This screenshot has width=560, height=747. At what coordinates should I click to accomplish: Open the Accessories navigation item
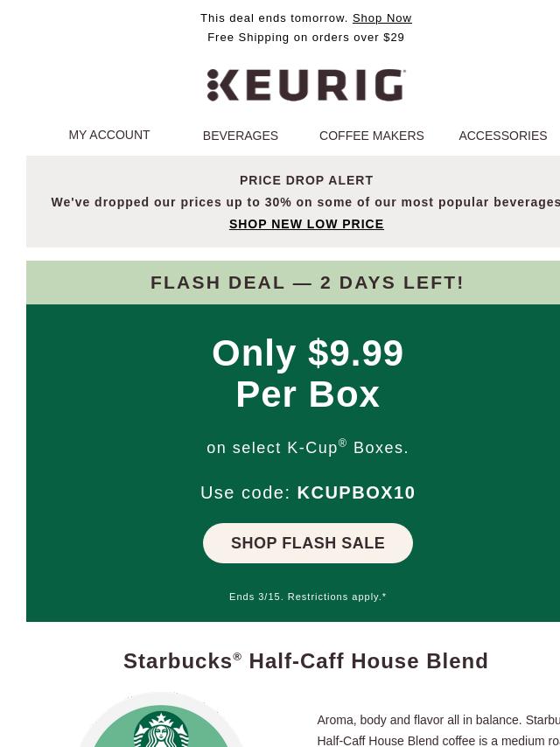(x=503, y=136)
